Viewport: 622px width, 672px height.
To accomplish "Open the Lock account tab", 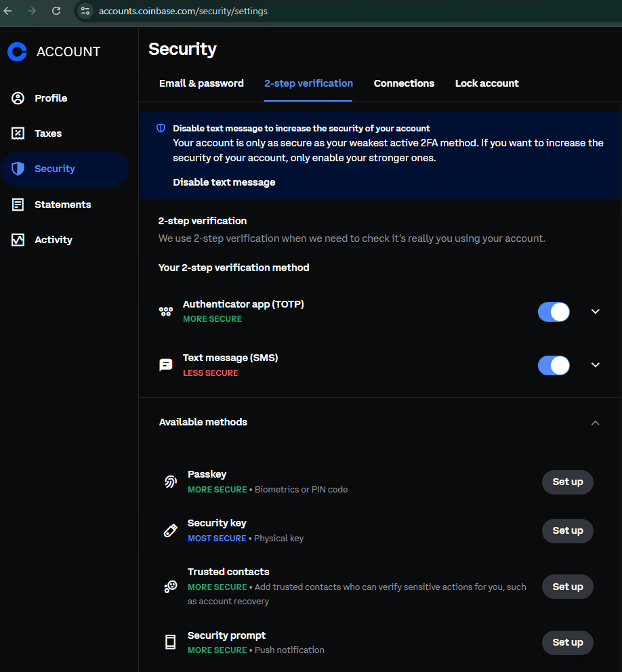I will [486, 83].
